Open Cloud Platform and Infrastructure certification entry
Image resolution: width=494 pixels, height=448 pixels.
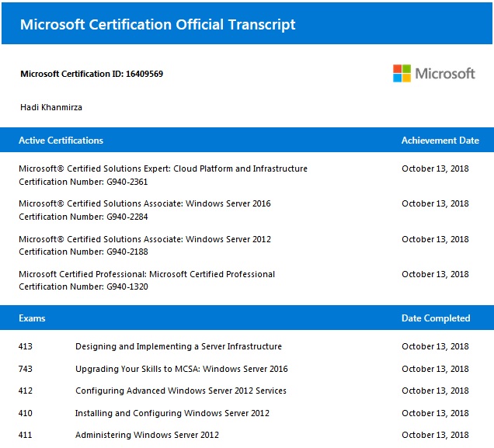click(x=162, y=168)
